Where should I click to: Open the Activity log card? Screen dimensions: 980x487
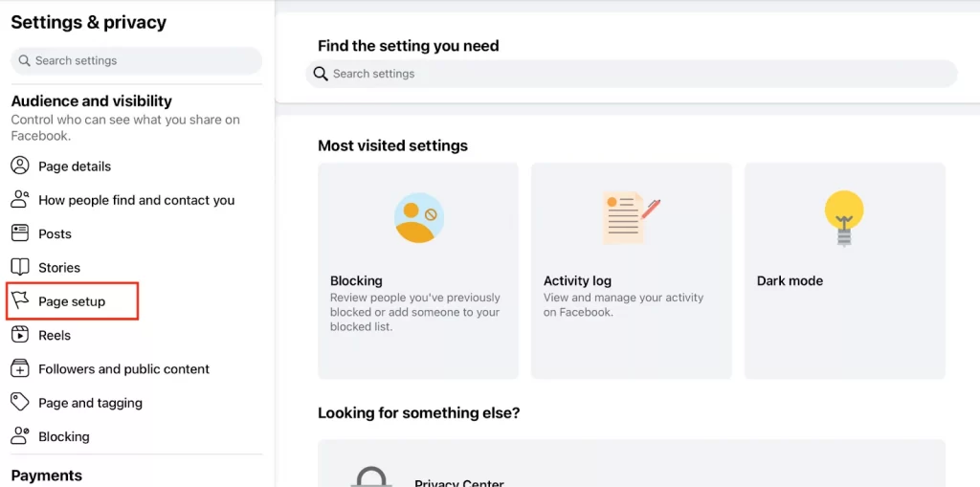coord(631,271)
